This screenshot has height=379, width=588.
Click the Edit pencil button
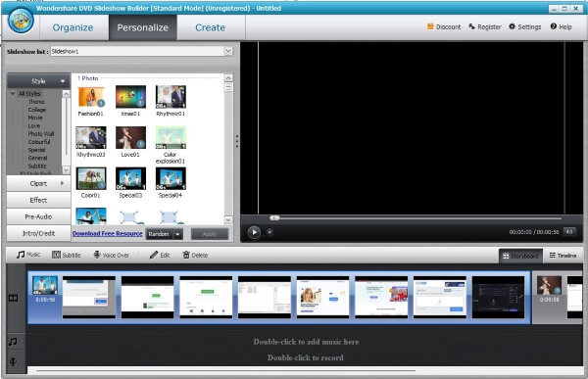click(160, 255)
